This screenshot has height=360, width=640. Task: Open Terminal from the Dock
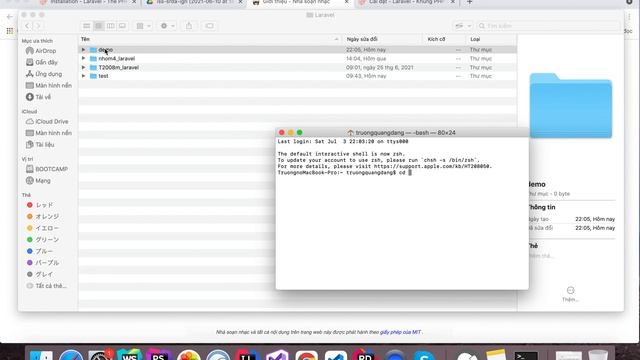(526, 356)
